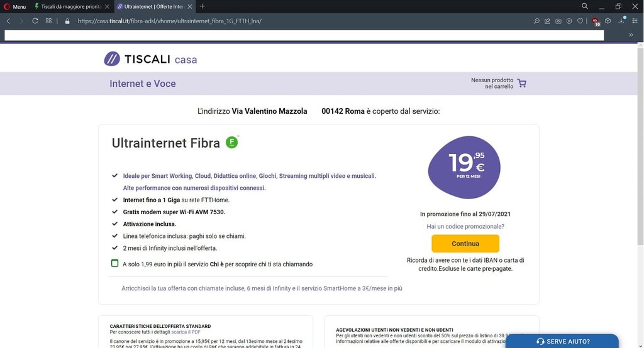Take a snapshot with the camera icon
644x348 pixels.
(x=558, y=21)
